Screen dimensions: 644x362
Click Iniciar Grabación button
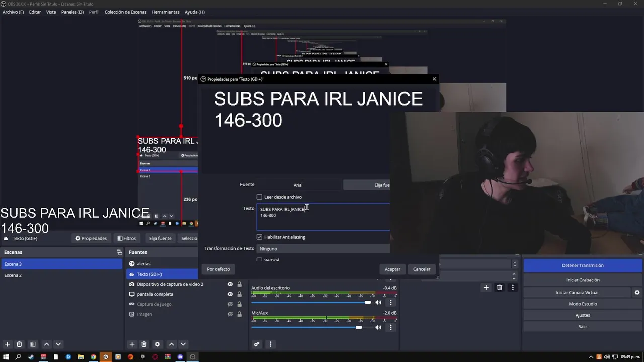(x=583, y=280)
